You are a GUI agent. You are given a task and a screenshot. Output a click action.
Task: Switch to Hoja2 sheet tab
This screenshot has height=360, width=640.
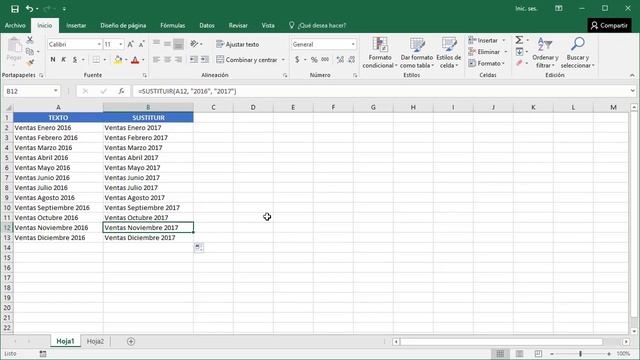pyautogui.click(x=95, y=341)
